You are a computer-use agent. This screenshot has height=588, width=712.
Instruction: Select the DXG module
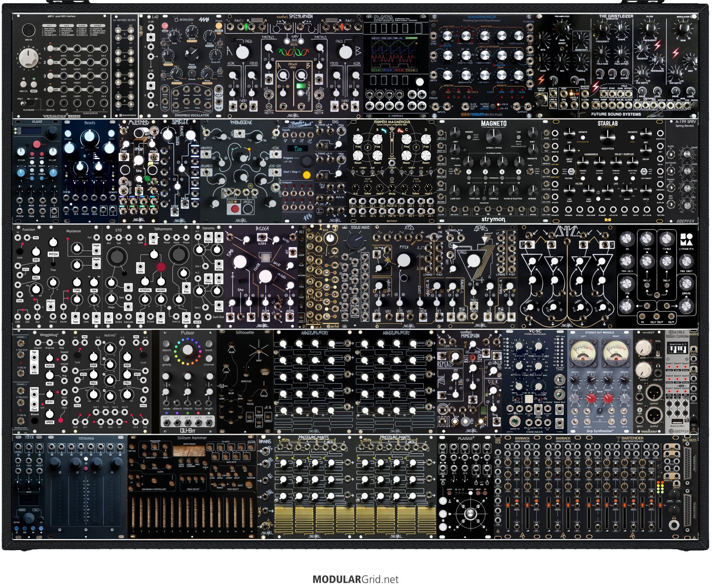coord(331,171)
